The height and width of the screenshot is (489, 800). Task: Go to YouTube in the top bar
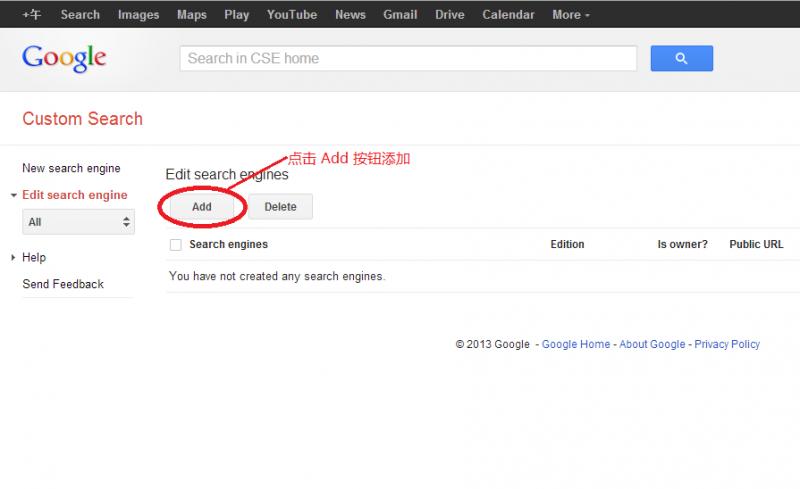pyautogui.click(x=291, y=15)
